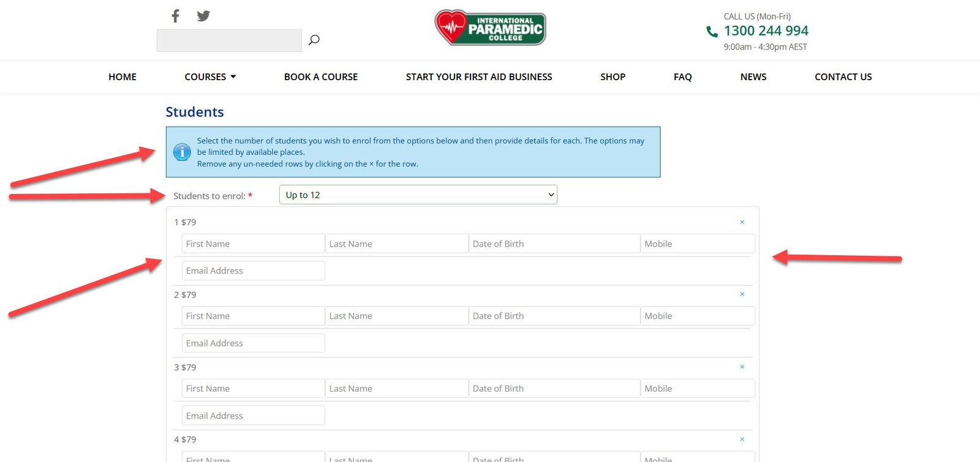Viewport: 980px width, 462px height.
Task: Open the Facebook page icon
Action: coord(175,16)
